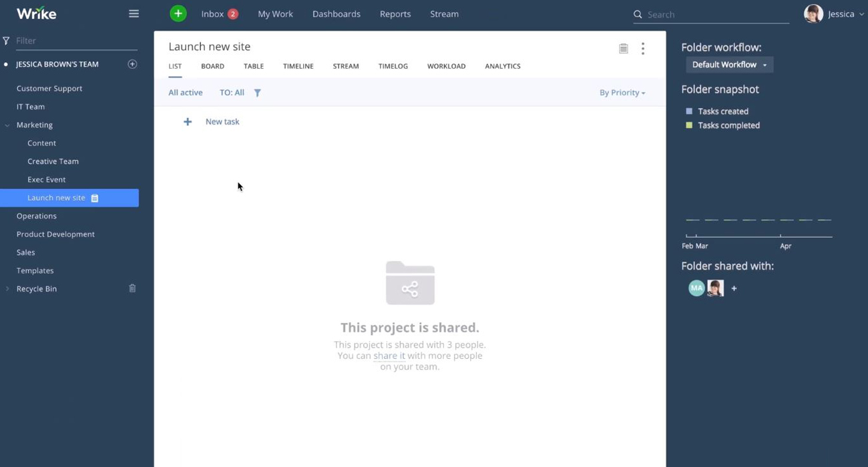The image size is (868, 467).
Task: Open the three-dot more options menu
Action: [643, 48]
